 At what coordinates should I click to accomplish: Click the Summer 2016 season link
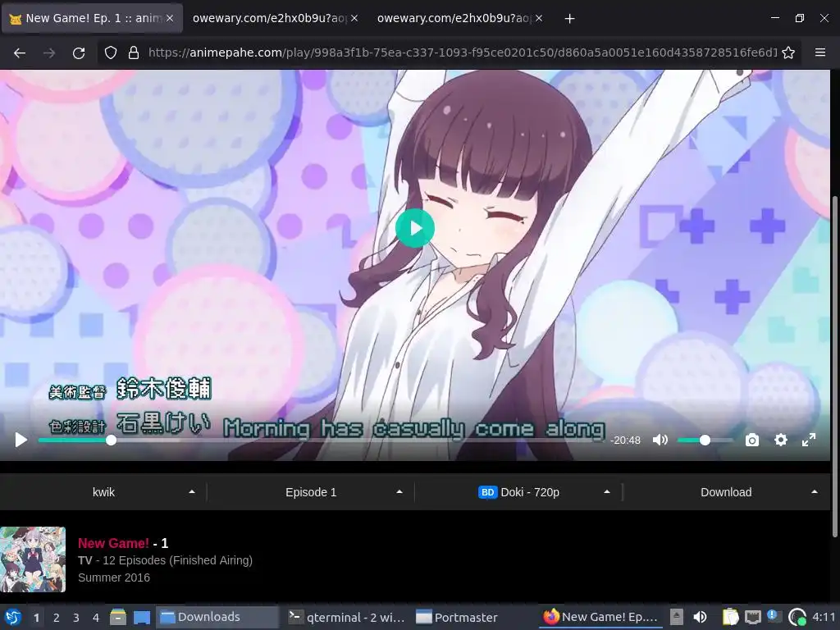[114, 577]
